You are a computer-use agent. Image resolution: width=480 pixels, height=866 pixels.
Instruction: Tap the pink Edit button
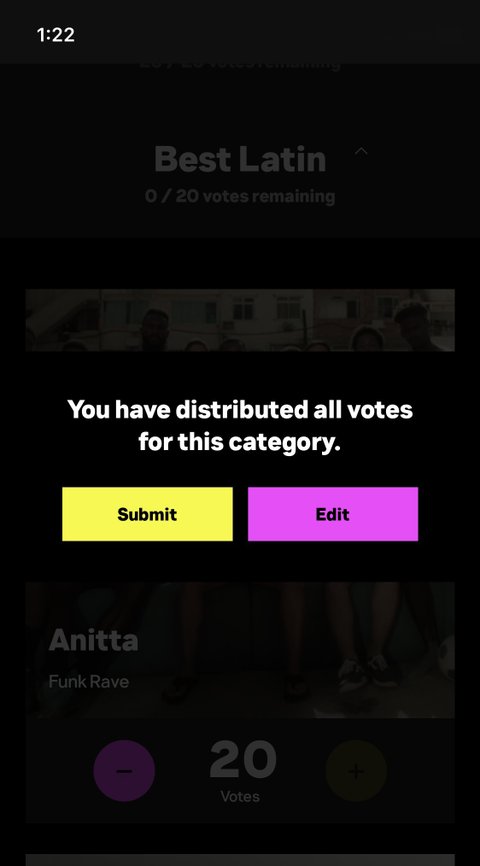pyautogui.click(x=333, y=514)
